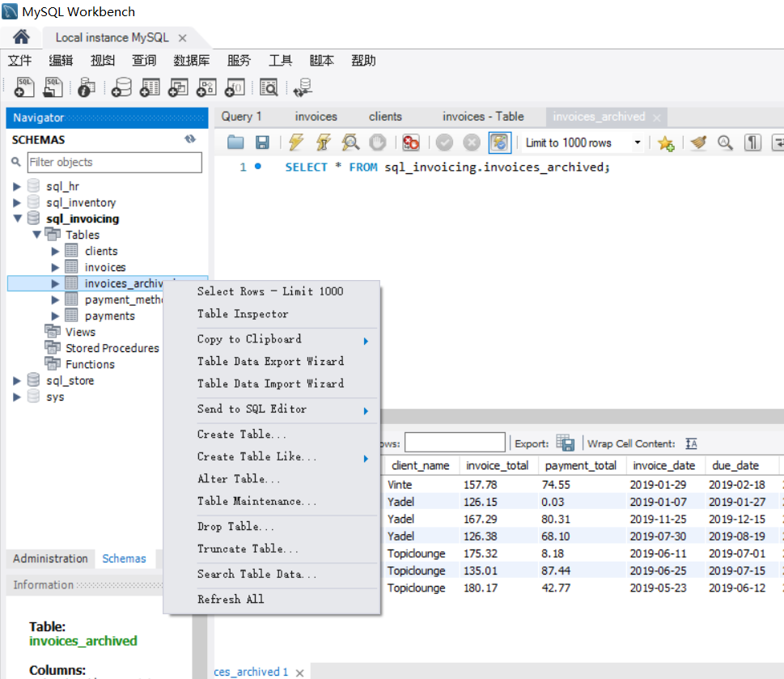The image size is (784, 679).
Task: Execute current statement under cursor icon
Action: pos(324,143)
